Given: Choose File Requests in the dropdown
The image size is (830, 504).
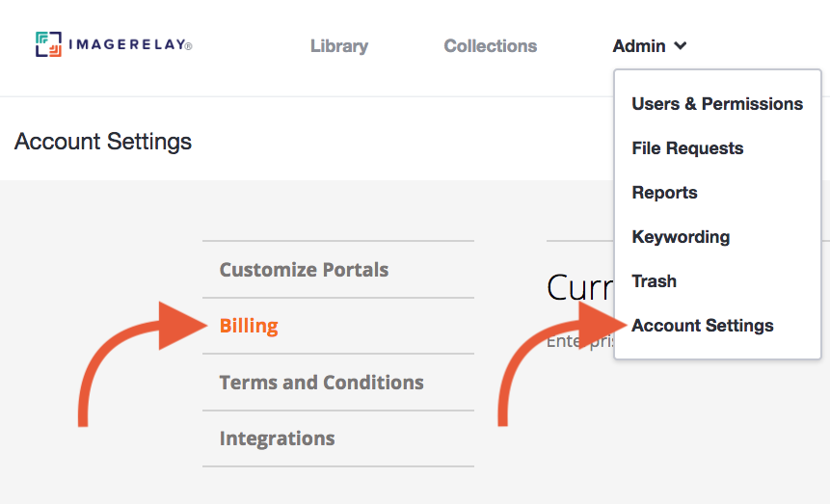Looking at the screenshot, I should 687,148.
